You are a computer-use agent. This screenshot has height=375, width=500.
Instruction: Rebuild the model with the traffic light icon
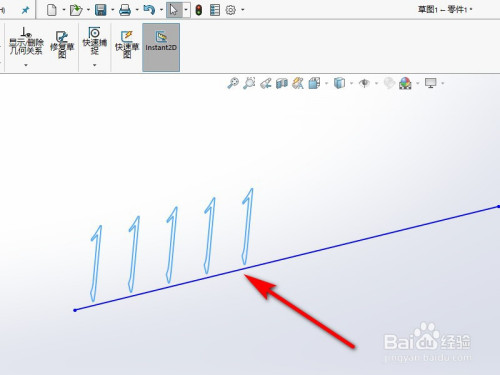[199, 10]
